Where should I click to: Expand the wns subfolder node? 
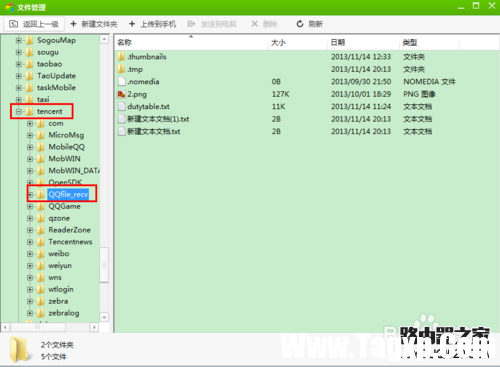30,277
